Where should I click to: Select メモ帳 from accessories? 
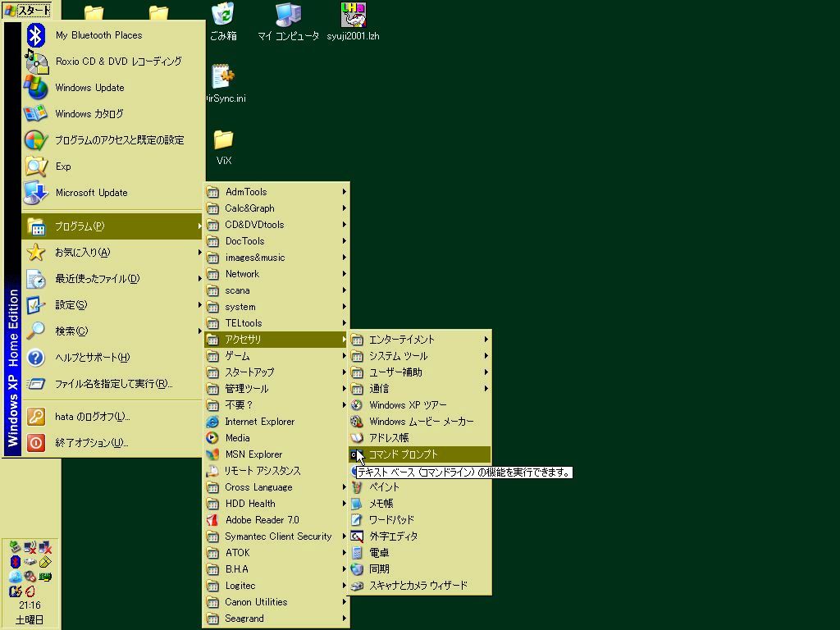[x=419, y=504]
